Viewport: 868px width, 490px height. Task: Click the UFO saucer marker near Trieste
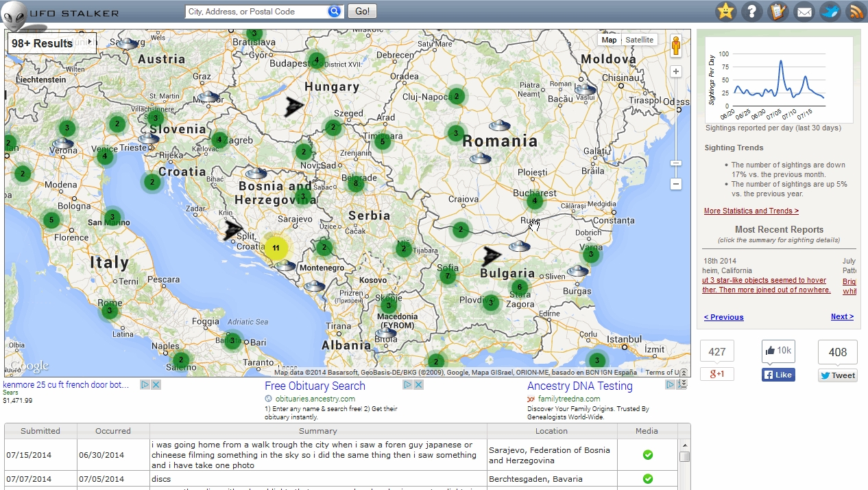pyautogui.click(x=148, y=139)
